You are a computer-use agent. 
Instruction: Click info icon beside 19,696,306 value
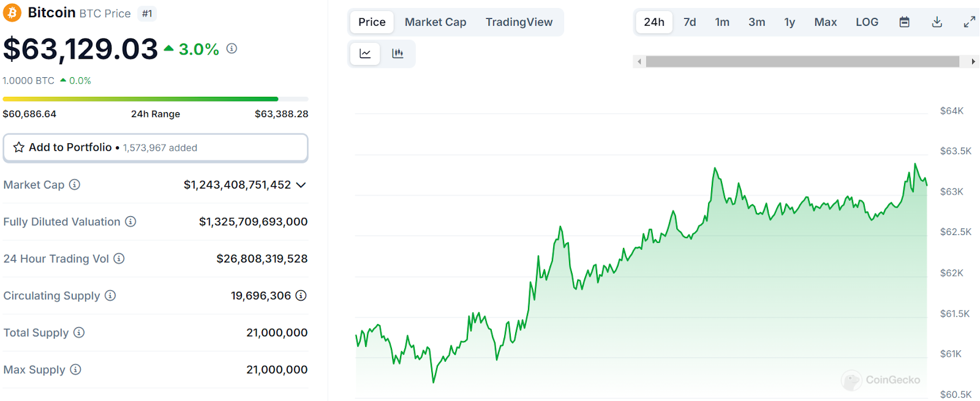coord(301,296)
